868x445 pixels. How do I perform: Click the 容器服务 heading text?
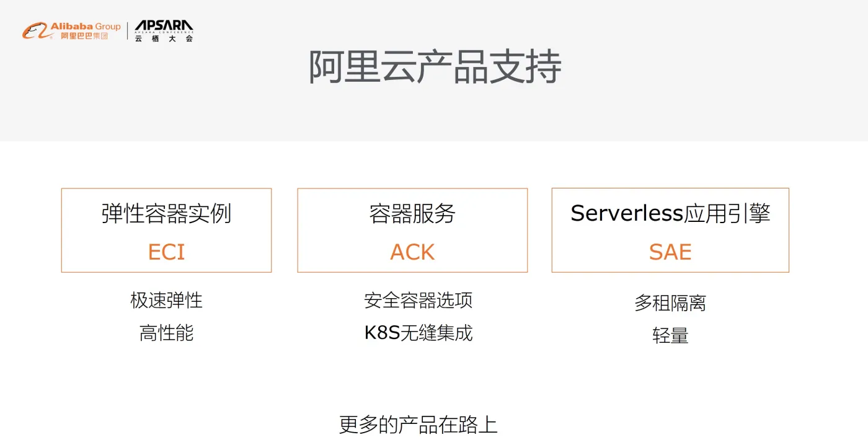[412, 213]
